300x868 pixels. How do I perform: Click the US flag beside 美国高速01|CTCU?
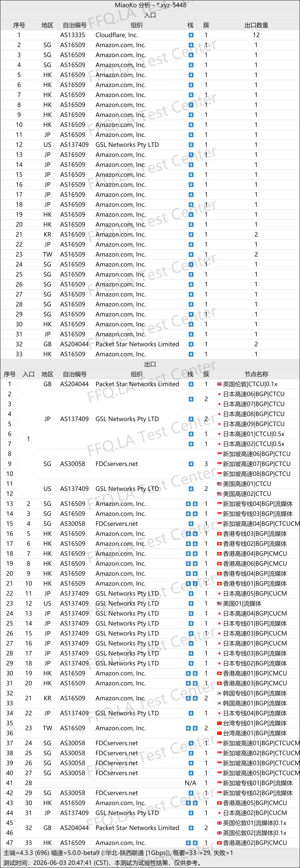click(219, 484)
